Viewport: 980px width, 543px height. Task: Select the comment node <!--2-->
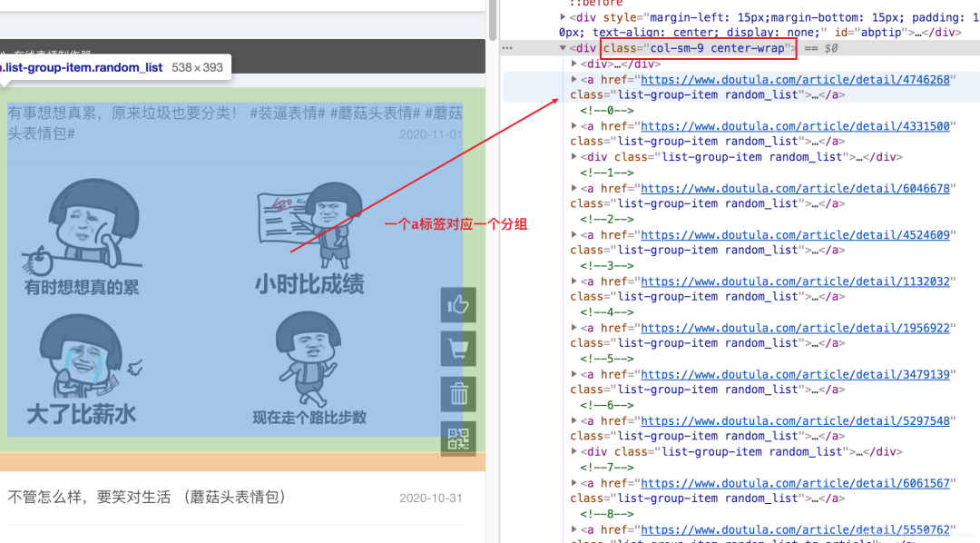pyautogui.click(x=607, y=219)
